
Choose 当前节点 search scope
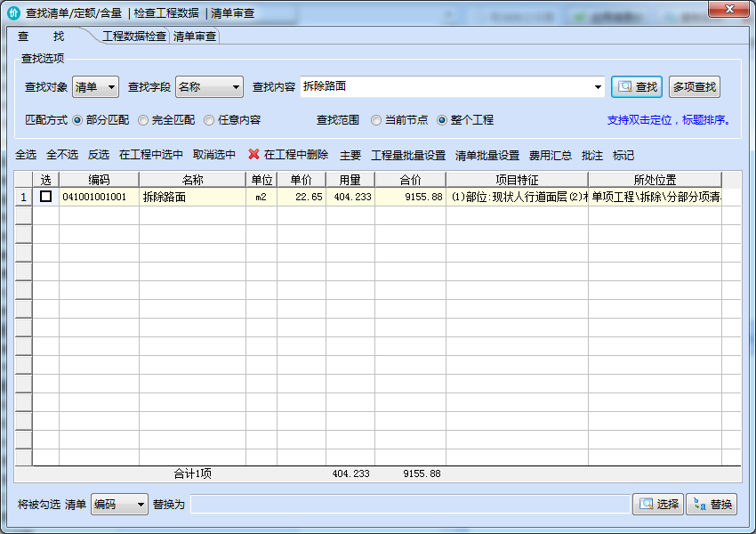coord(376,120)
